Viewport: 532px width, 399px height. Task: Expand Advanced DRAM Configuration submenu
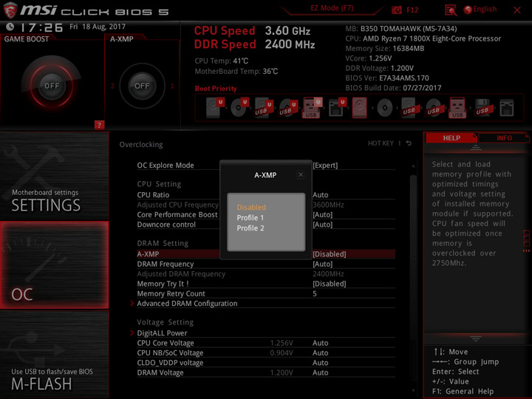coord(187,304)
